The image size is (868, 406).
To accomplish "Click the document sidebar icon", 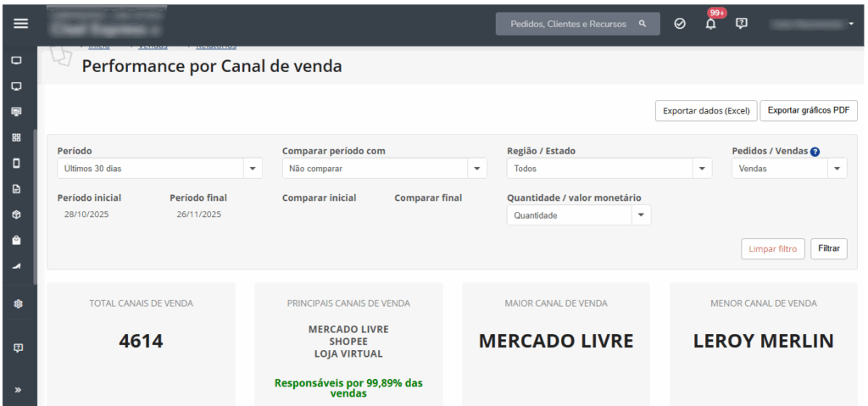I will pyautogui.click(x=16, y=189).
